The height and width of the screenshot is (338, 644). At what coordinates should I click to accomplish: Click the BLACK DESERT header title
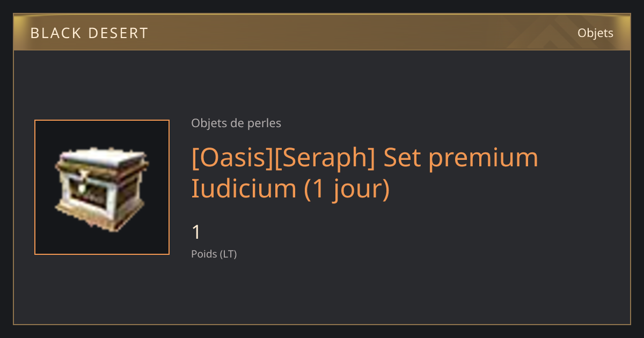89,33
